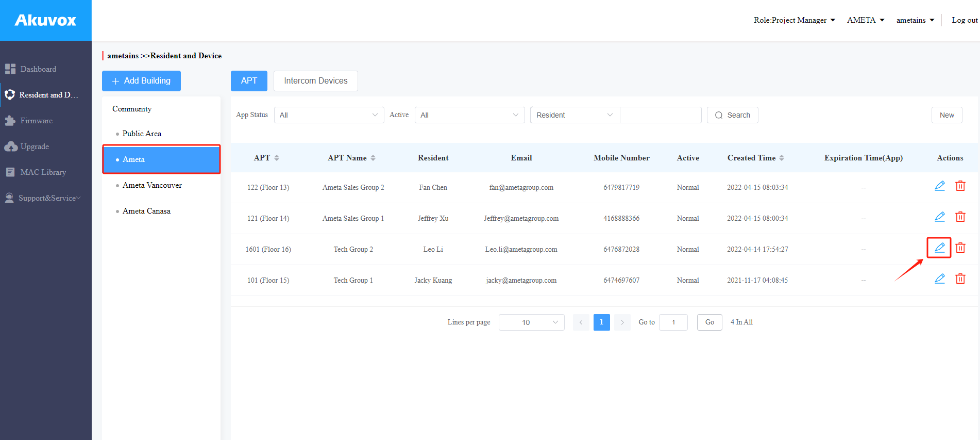980x440 pixels.
Task: Click the Add Building button
Action: point(141,81)
